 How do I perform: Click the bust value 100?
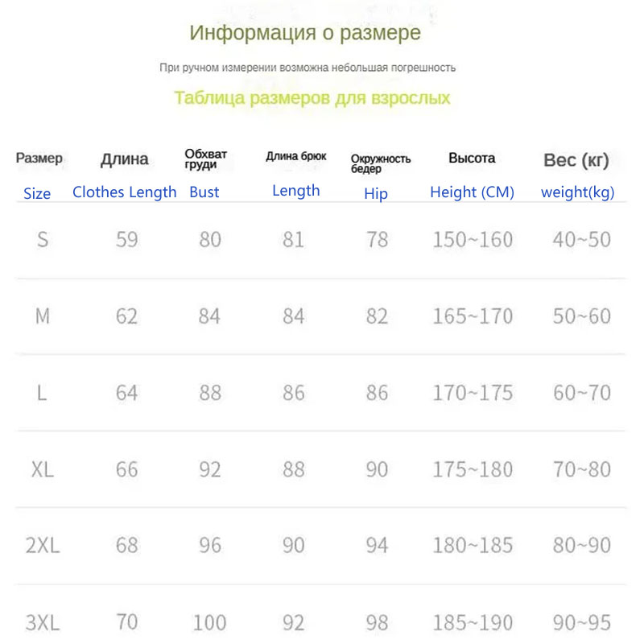[209, 622]
